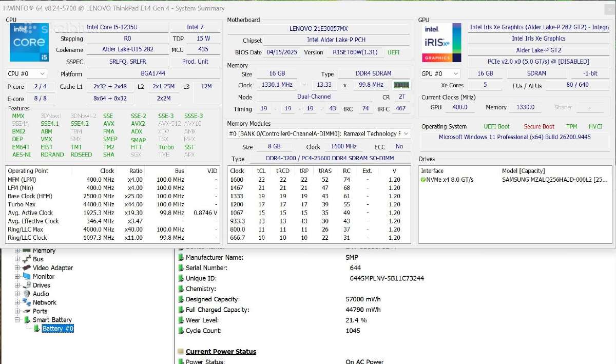Click the UEFI label next to BIOS version
616x364 pixels.
point(394,52)
